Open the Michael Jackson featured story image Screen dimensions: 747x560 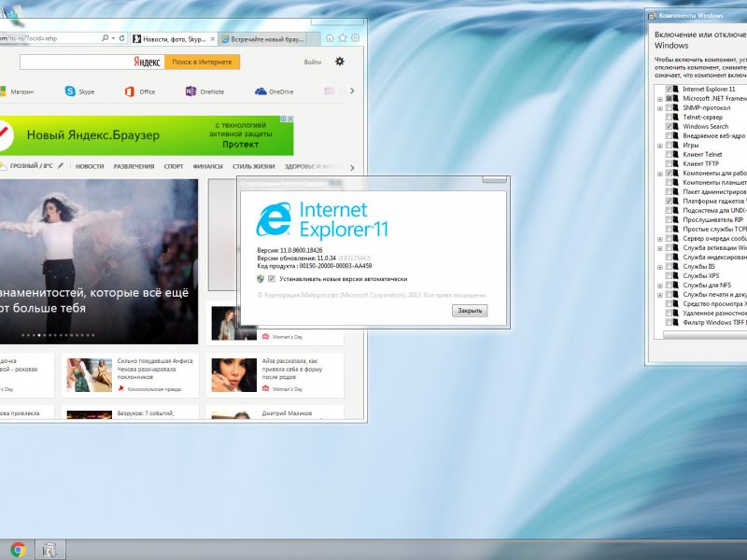(99, 261)
